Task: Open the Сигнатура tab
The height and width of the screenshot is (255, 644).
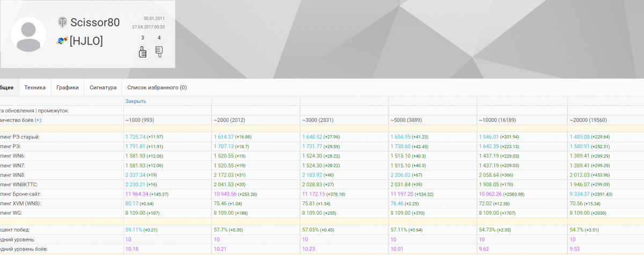Action: click(103, 88)
